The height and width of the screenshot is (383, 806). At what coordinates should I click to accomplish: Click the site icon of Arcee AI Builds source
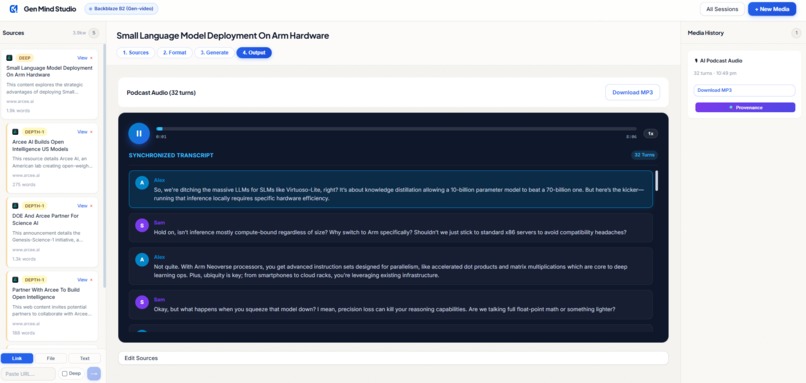tap(15, 132)
